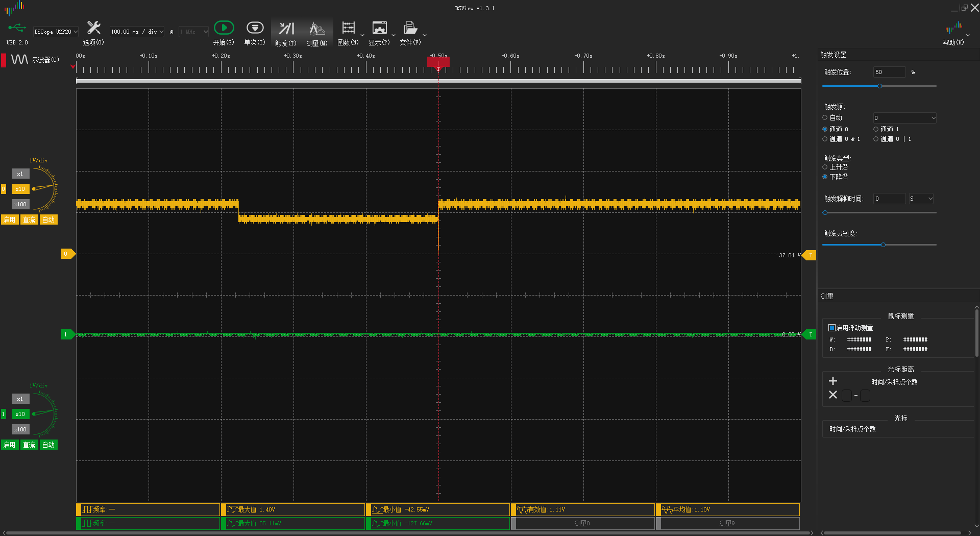980x536 pixels.
Task: Open the Help (帮助) menu
Action: [953, 31]
